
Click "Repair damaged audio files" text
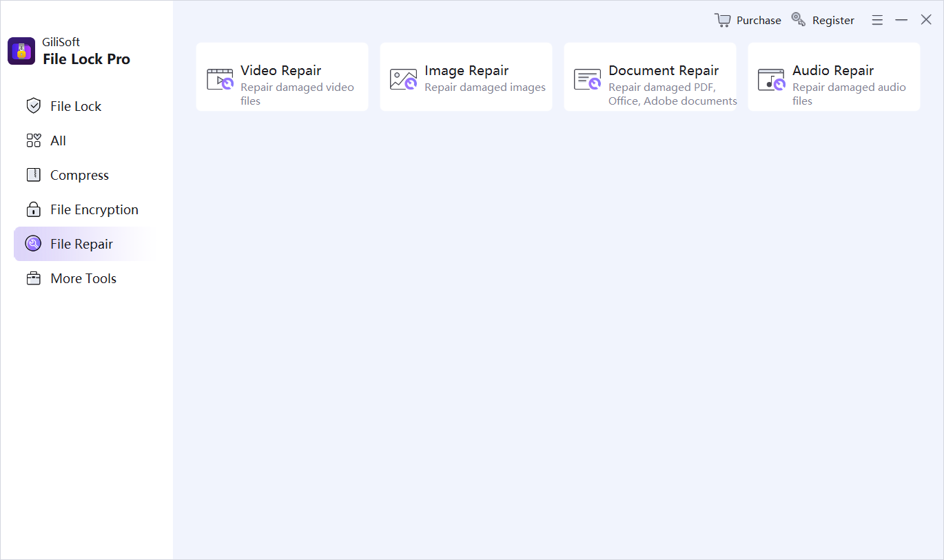[849, 94]
